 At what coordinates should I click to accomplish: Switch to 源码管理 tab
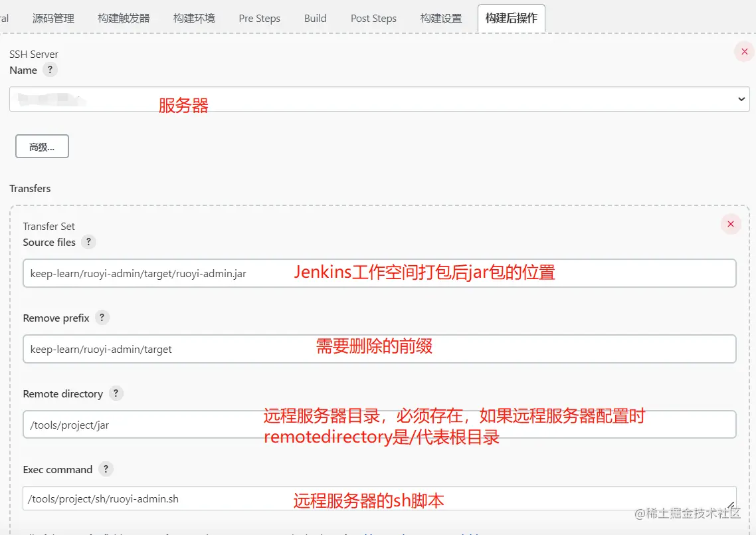53,19
